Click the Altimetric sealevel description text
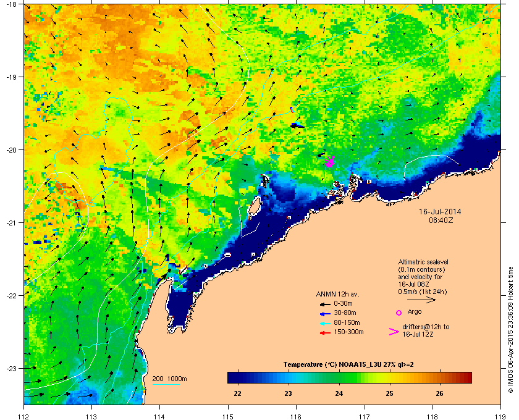The image size is (519, 420). click(x=423, y=277)
